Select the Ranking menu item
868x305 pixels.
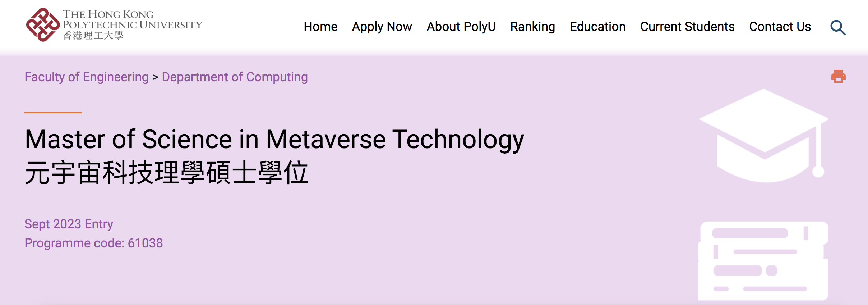pos(532,27)
